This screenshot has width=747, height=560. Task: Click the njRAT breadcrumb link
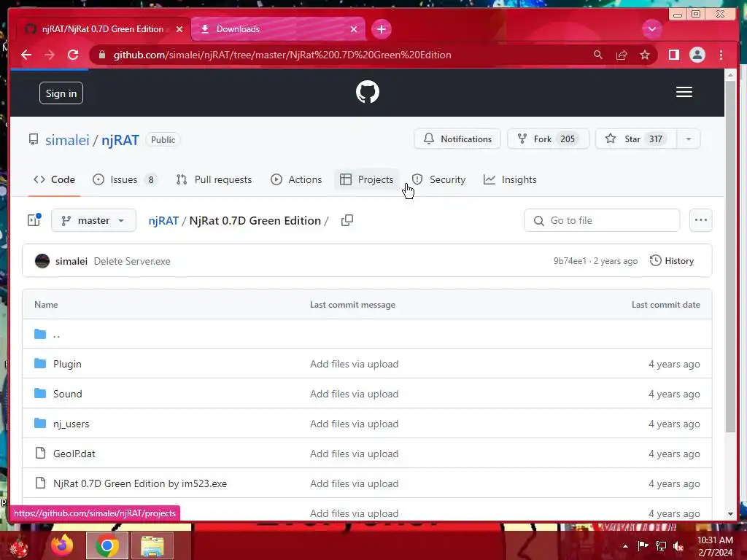(x=163, y=220)
